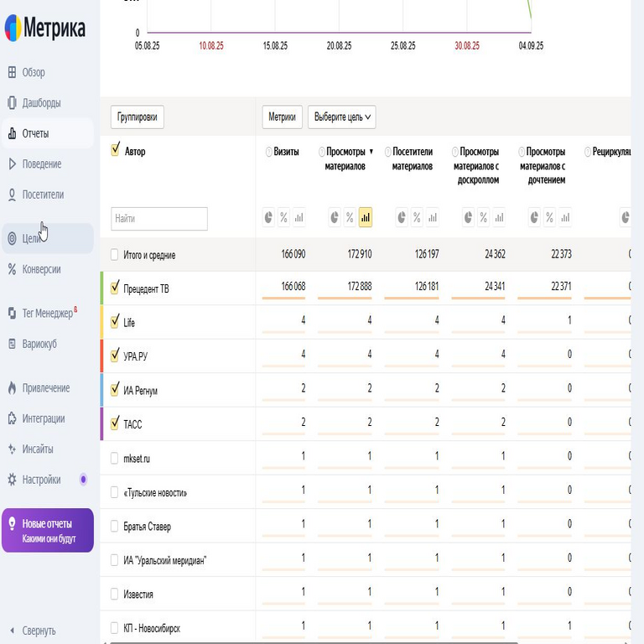Image resolution: width=644 pixels, height=644 pixels.
Task: Click highlighted bar chart icon under Просмотры материалов
Action: 366,217
